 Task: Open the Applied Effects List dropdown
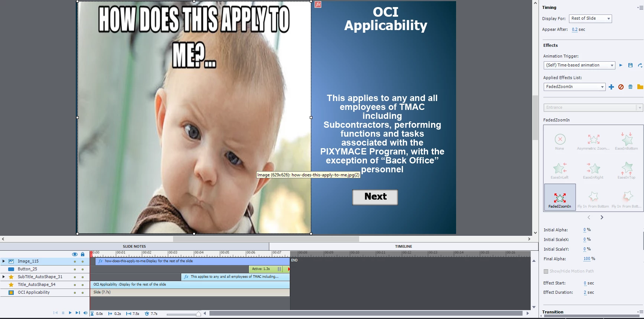coord(575,87)
